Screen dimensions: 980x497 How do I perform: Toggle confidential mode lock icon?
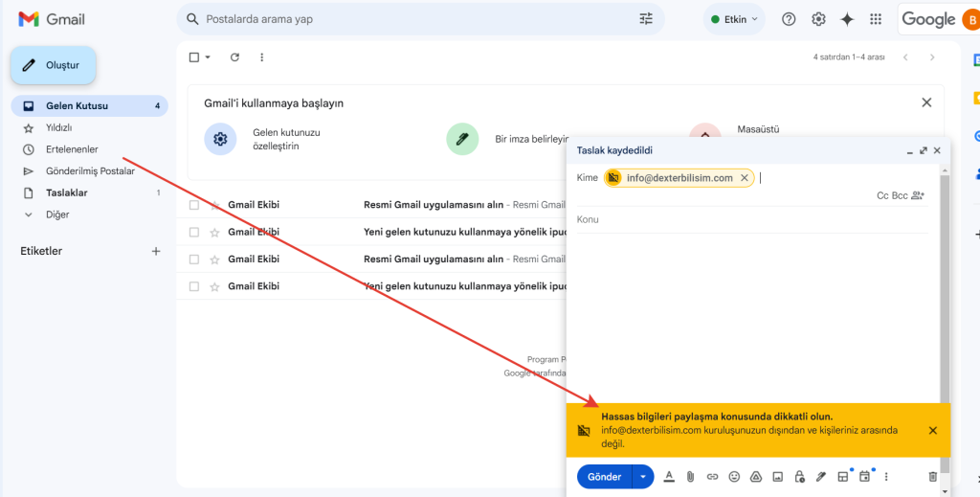[799, 477]
